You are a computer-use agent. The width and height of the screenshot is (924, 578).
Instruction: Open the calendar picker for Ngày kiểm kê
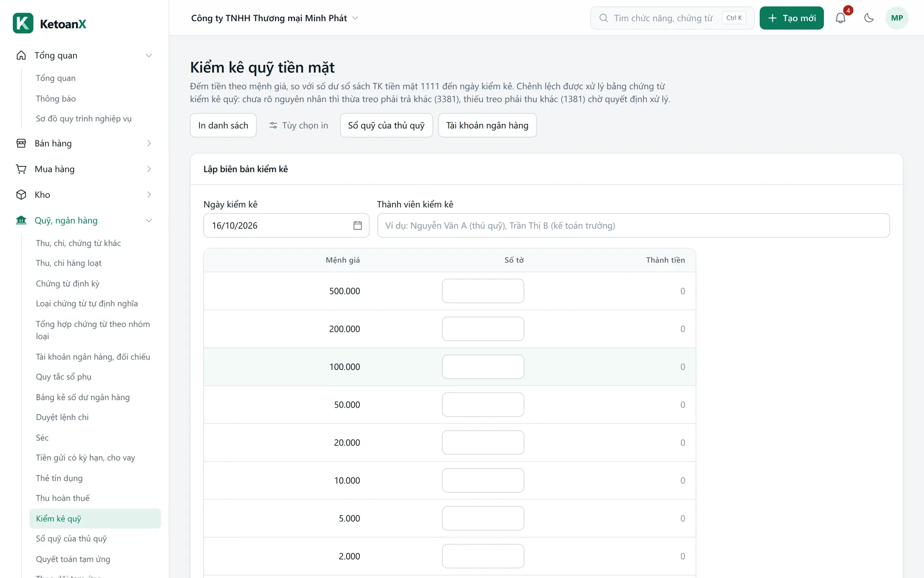pyautogui.click(x=358, y=225)
